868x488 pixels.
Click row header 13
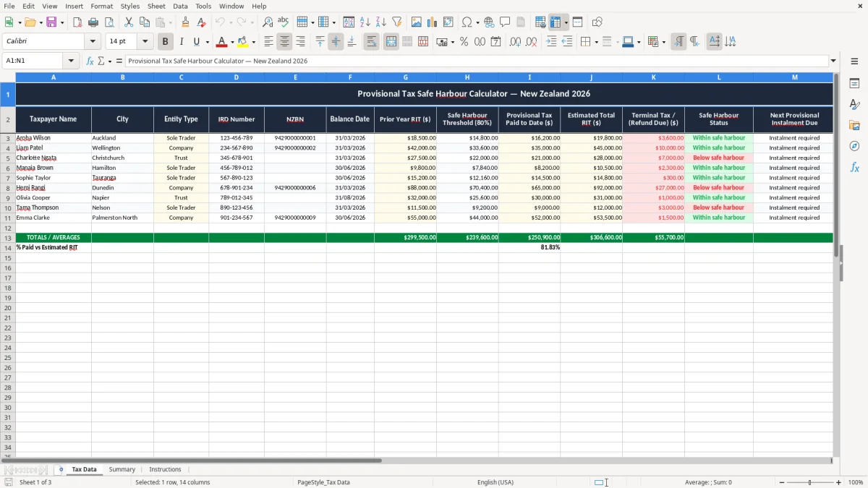point(8,237)
